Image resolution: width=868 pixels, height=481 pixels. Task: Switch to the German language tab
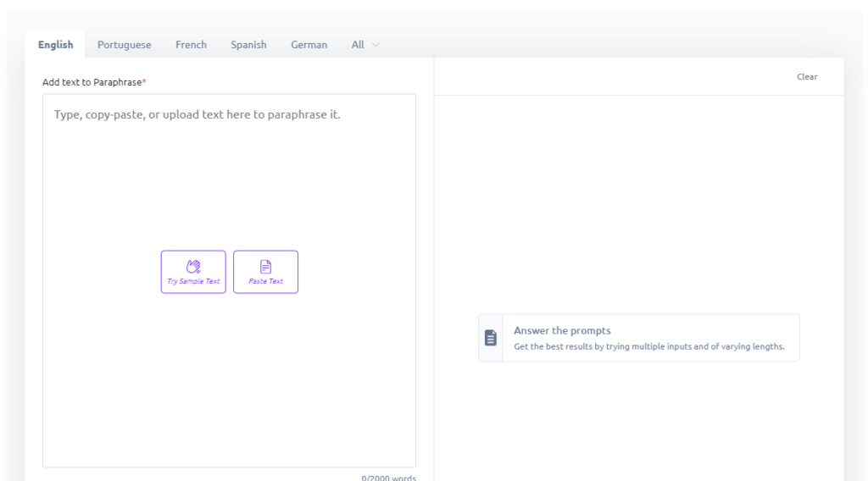click(x=309, y=45)
